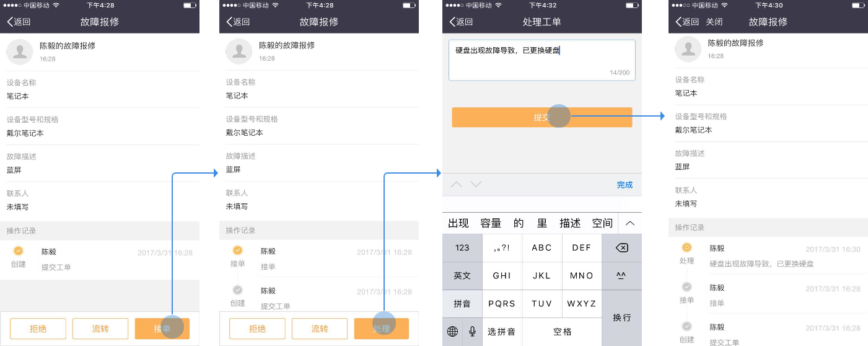
Task: Tap the punctuation ,。?! key
Action: 502,247
